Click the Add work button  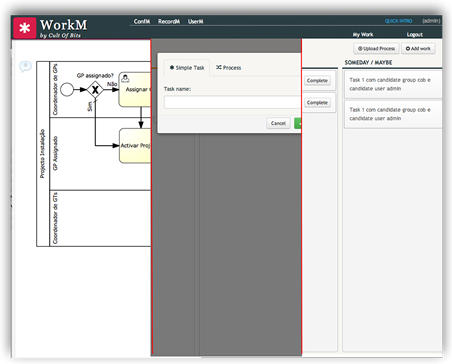pyautogui.click(x=418, y=48)
